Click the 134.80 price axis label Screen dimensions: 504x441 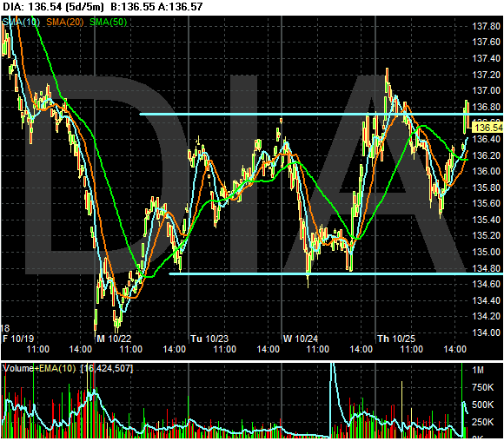[x=486, y=268]
